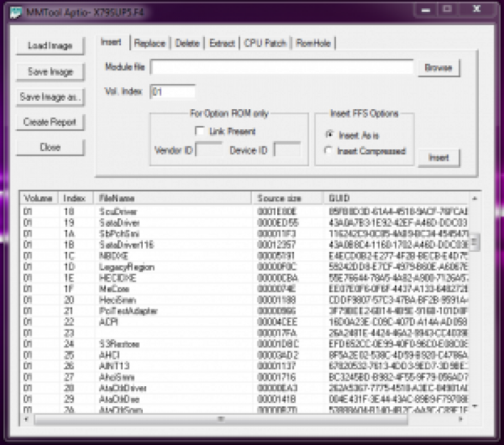
Task: Select the MeCore row
Action: click(x=244, y=289)
